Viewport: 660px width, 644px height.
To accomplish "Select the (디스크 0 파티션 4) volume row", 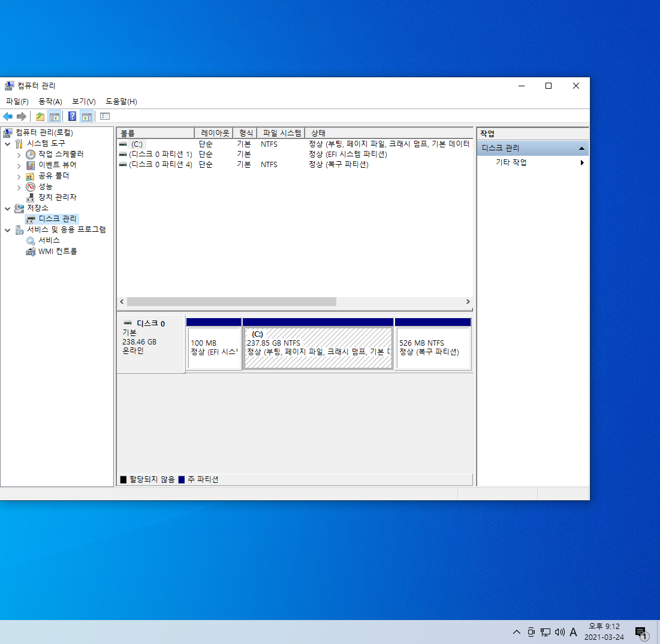I will pyautogui.click(x=295, y=165).
